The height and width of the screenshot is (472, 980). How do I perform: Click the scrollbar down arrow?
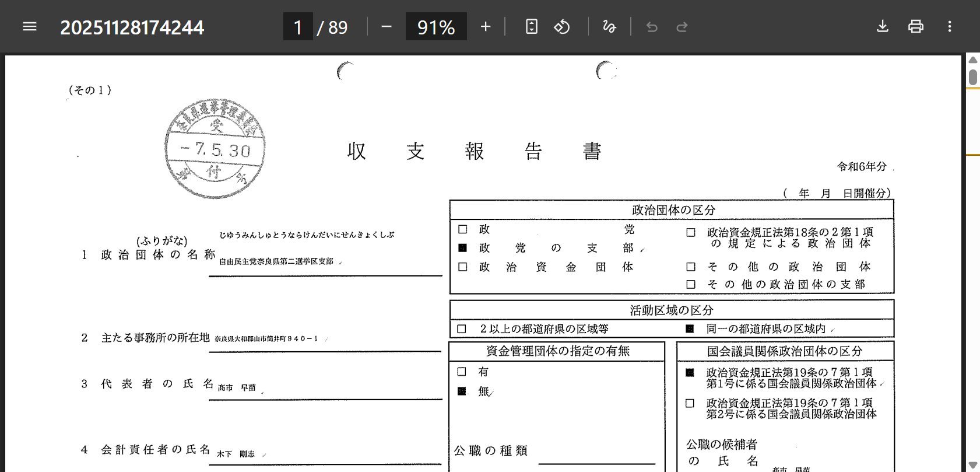pyautogui.click(x=972, y=465)
